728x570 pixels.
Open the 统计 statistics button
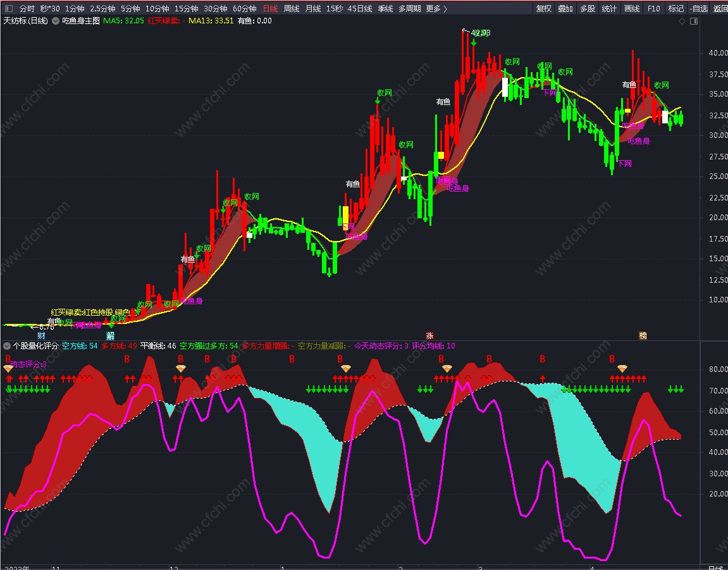(x=609, y=8)
